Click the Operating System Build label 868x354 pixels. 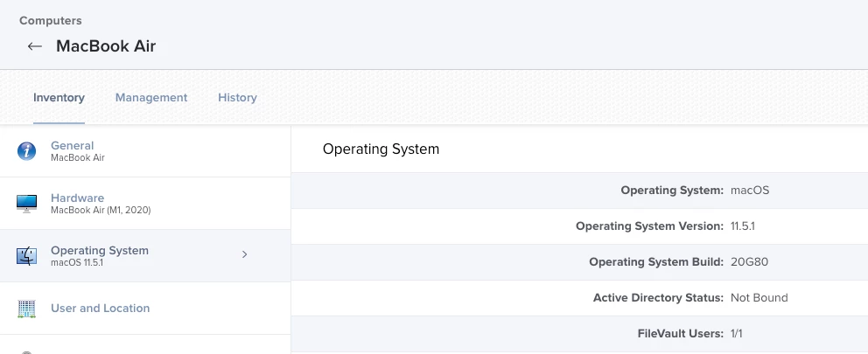click(x=656, y=262)
